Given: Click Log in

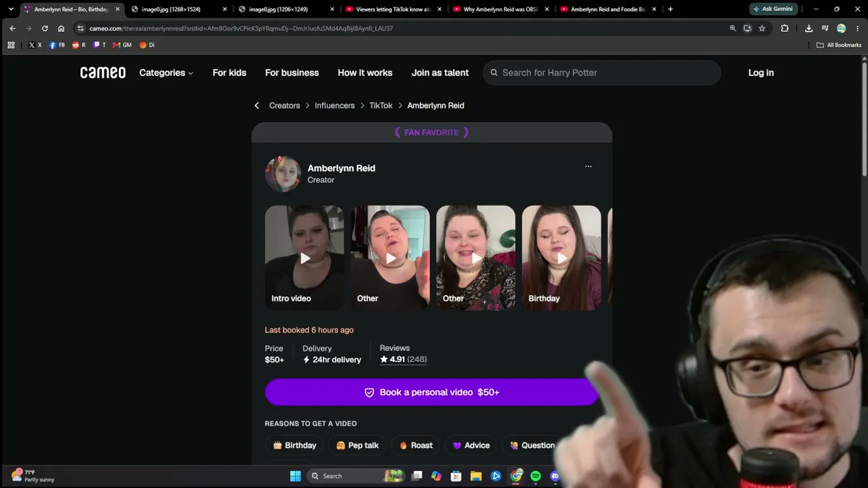Looking at the screenshot, I should (x=761, y=73).
